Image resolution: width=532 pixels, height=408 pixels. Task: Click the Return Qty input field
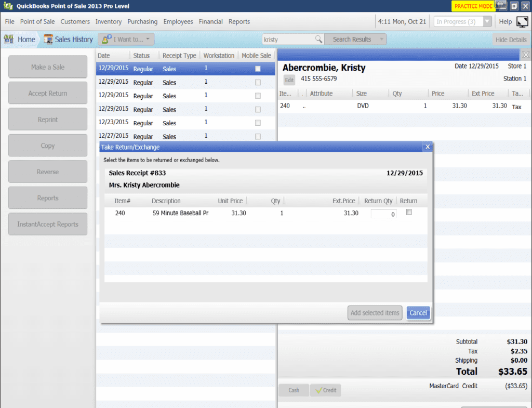[x=383, y=214]
